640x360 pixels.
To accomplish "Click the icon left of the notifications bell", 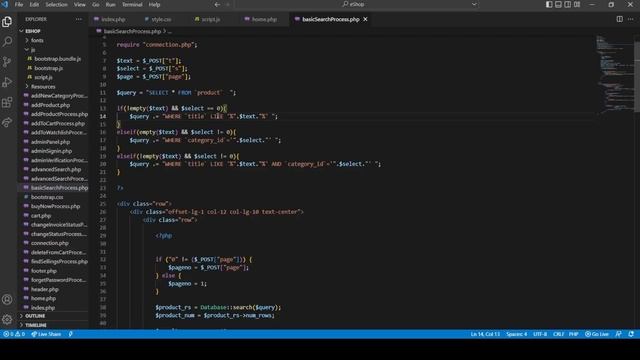I will click(x=618, y=334).
